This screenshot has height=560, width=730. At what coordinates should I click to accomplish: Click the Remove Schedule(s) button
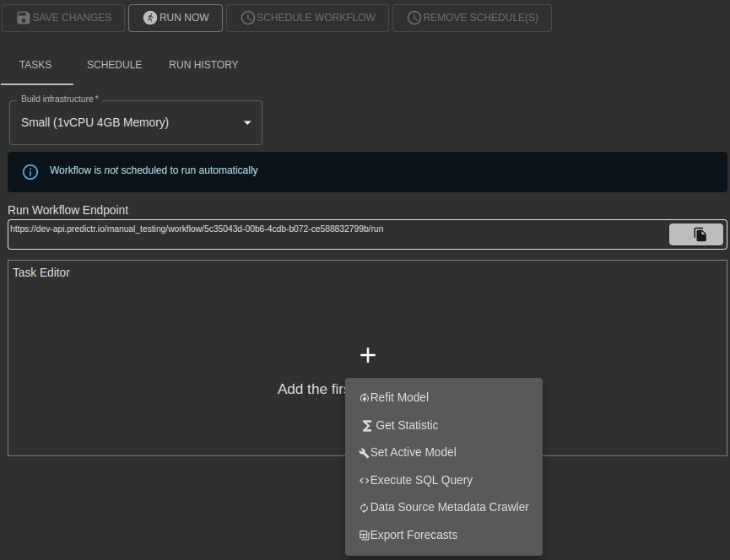tap(472, 19)
